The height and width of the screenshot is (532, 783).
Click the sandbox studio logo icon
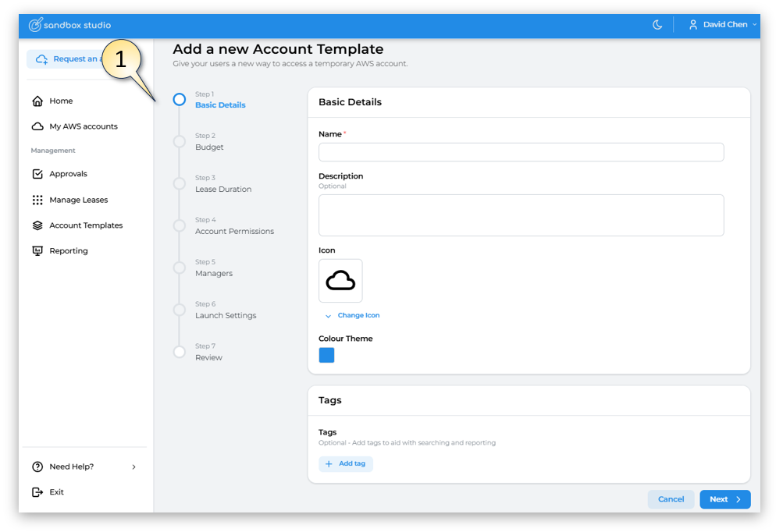(x=35, y=25)
